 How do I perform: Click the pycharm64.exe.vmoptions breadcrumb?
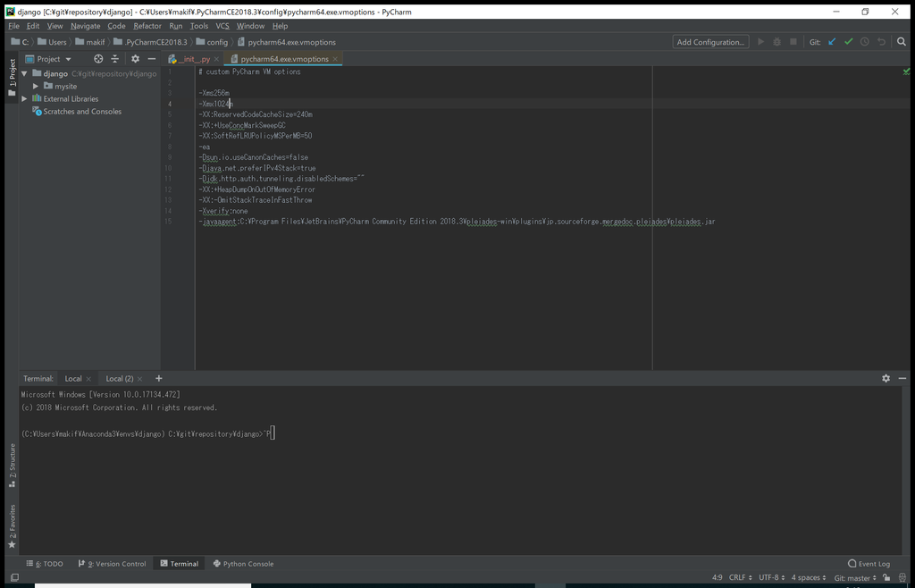pyautogui.click(x=287, y=42)
